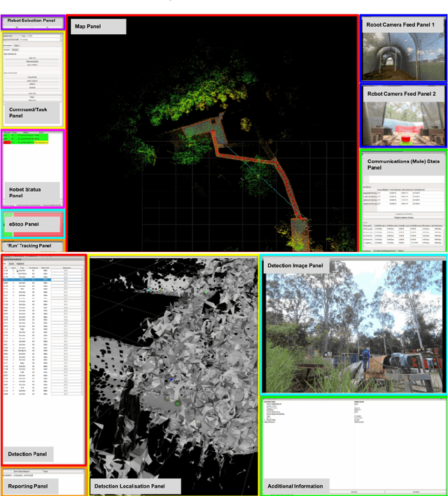The width and height of the screenshot is (448, 496).
Task: Click the bottom button in the command list
Action: (33, 101)
